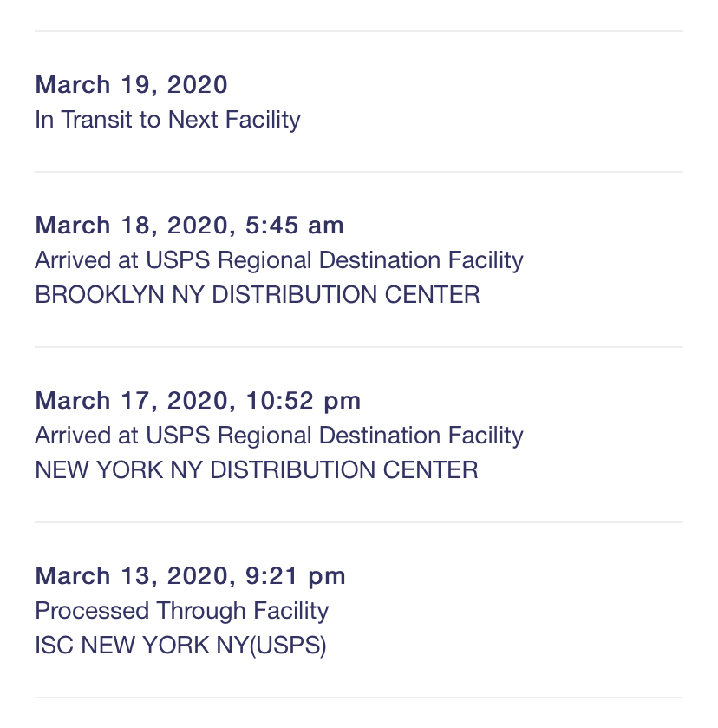
Task: Select the Brooklyn NY Distribution Center location
Action: coord(257,295)
